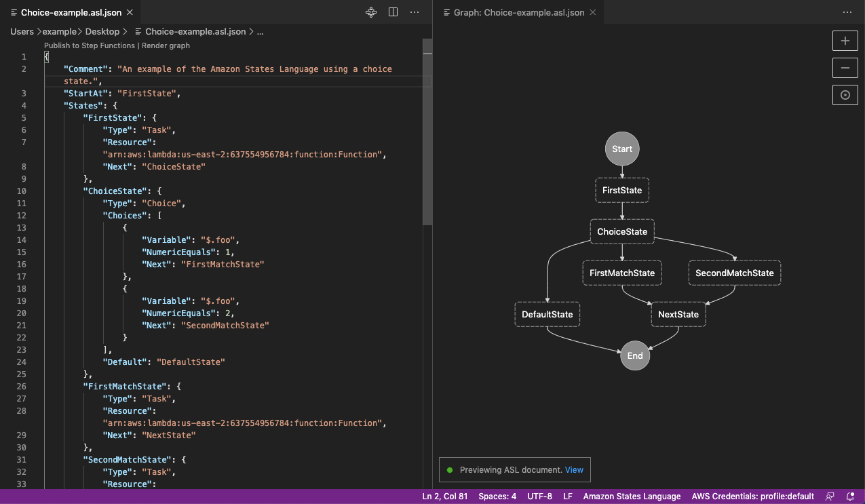Center the graph with the target icon
Viewport: 865px width, 504px height.
click(x=845, y=95)
